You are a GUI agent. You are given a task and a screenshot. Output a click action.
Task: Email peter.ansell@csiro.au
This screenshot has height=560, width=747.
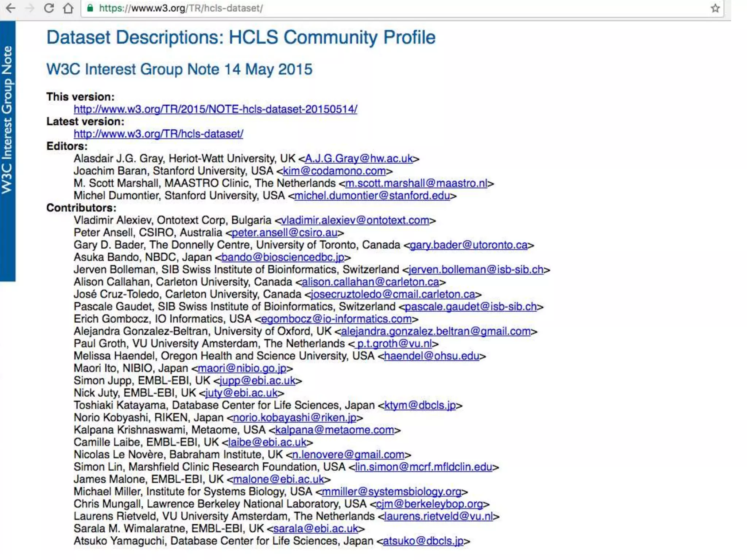[285, 233]
